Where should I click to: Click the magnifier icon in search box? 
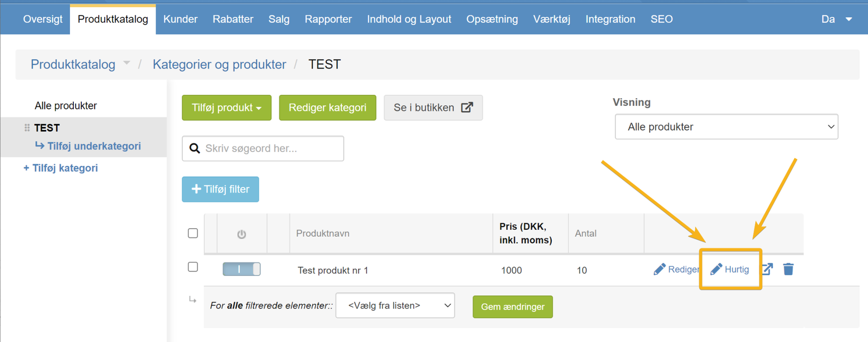coord(195,149)
